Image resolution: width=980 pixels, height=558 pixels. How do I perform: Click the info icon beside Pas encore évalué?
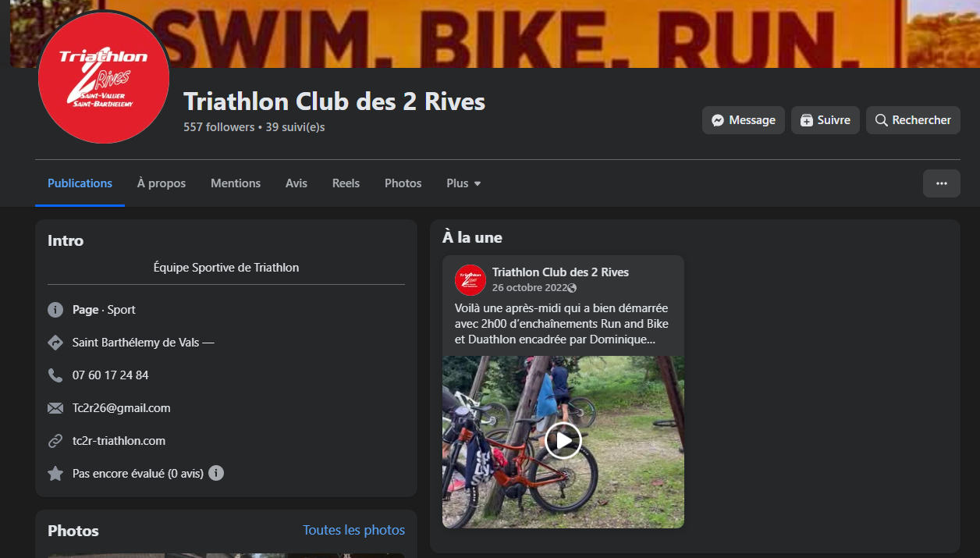(216, 473)
